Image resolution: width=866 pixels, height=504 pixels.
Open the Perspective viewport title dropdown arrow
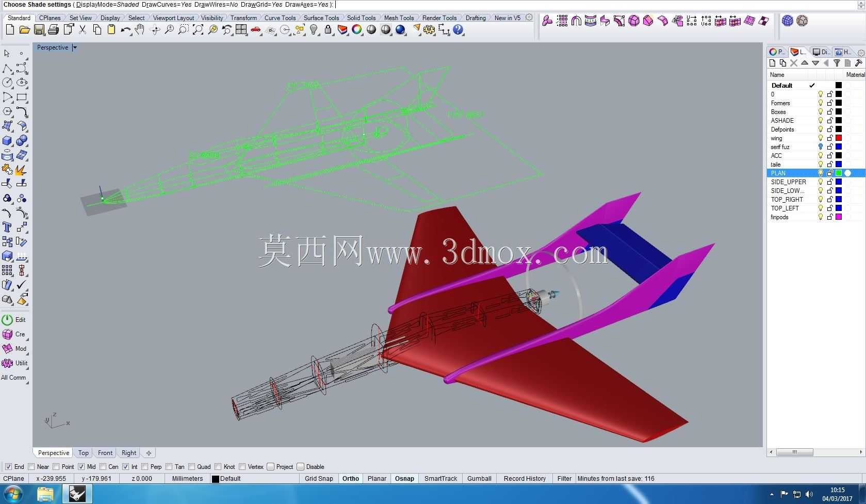[x=75, y=47]
